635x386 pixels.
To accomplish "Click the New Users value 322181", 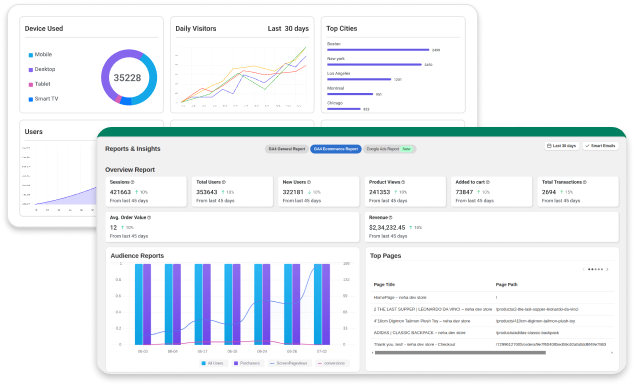I will point(293,192).
